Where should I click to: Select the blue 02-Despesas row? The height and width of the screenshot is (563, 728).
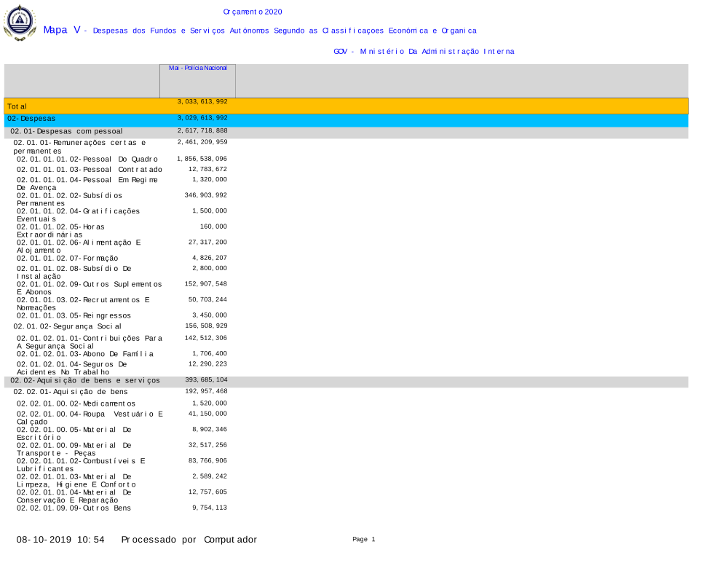(346, 118)
